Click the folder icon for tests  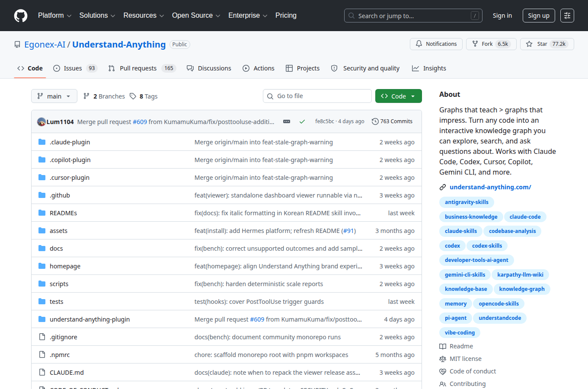[42, 301]
